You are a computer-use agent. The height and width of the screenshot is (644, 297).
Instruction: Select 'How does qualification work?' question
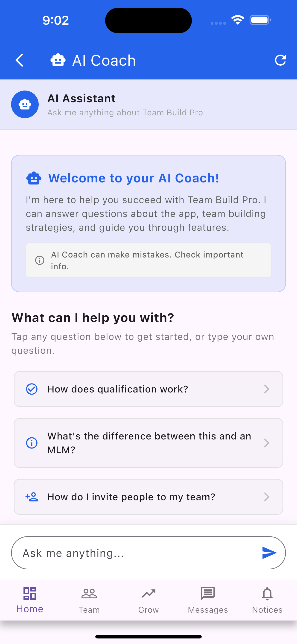(148, 389)
